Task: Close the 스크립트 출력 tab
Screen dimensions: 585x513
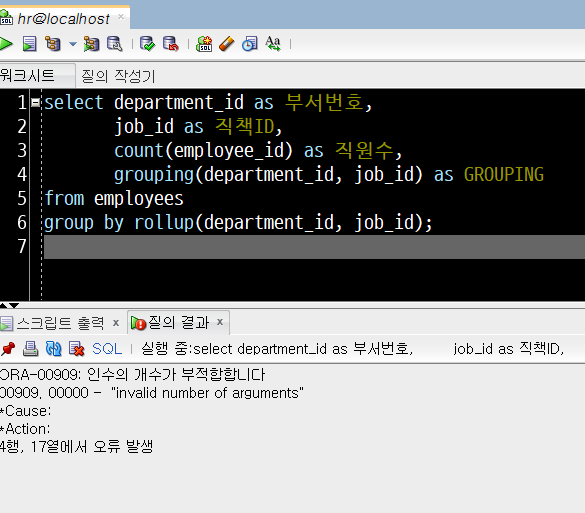Action: [116, 323]
